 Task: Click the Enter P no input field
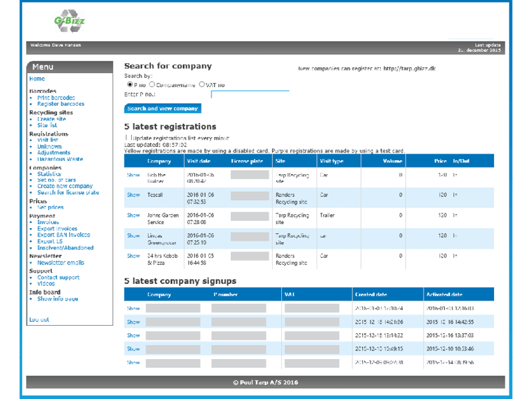(249, 94)
